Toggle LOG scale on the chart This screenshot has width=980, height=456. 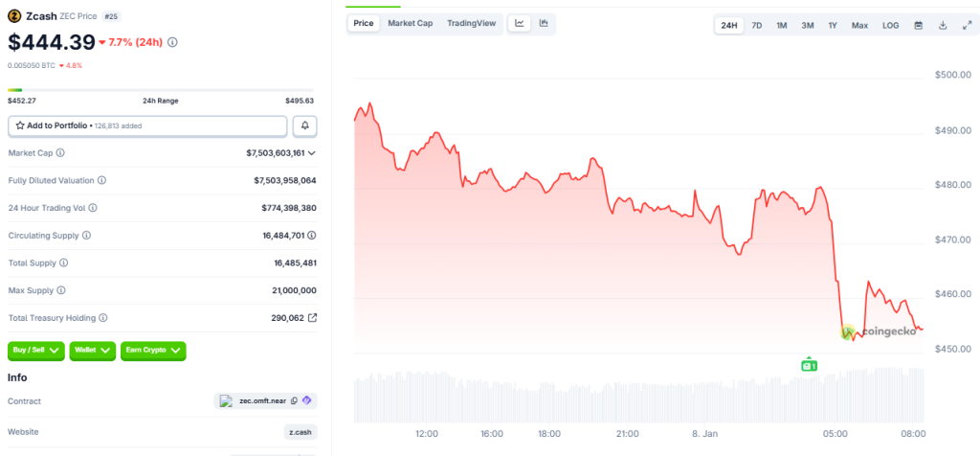click(x=890, y=25)
